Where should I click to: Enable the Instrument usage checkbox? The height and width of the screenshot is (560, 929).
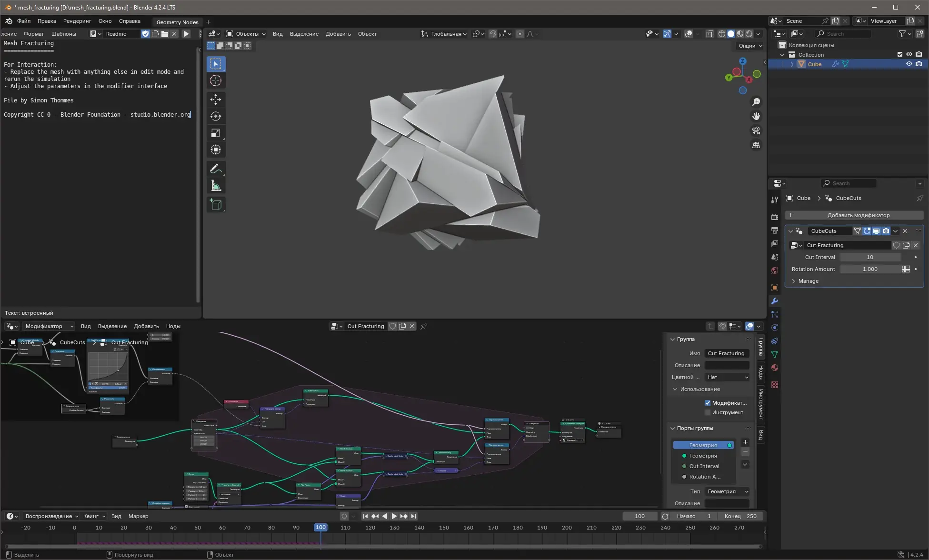(x=708, y=412)
